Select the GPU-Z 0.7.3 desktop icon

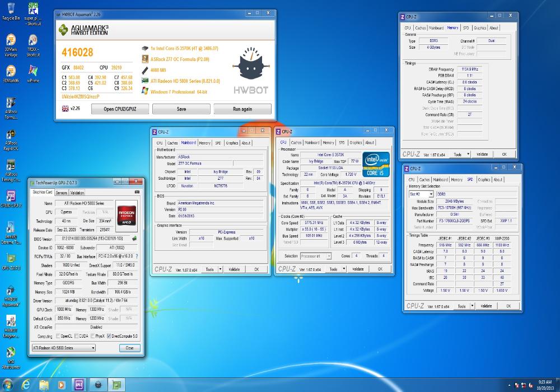click(x=11, y=262)
